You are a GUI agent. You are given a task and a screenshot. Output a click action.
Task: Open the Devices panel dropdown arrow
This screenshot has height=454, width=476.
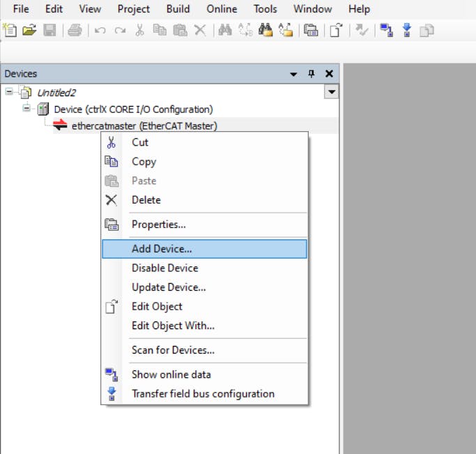(x=293, y=74)
